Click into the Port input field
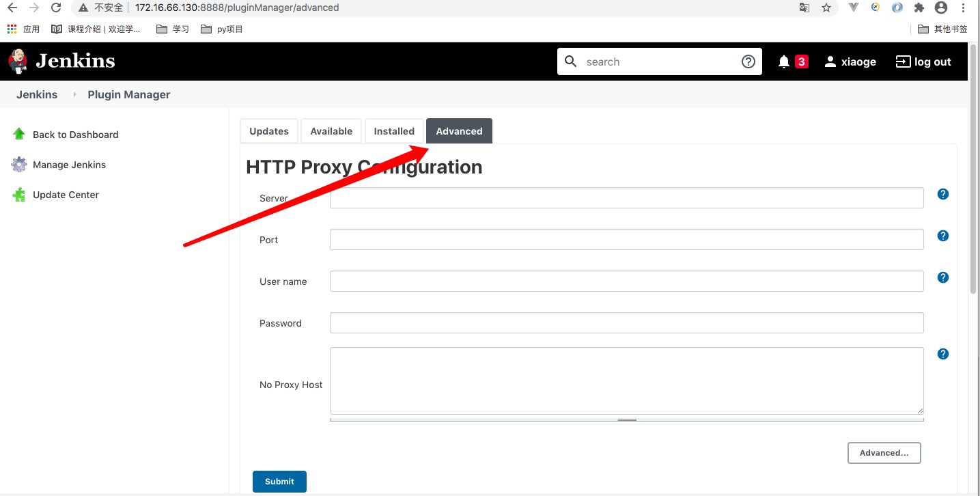Image resolution: width=980 pixels, height=496 pixels. coord(627,240)
